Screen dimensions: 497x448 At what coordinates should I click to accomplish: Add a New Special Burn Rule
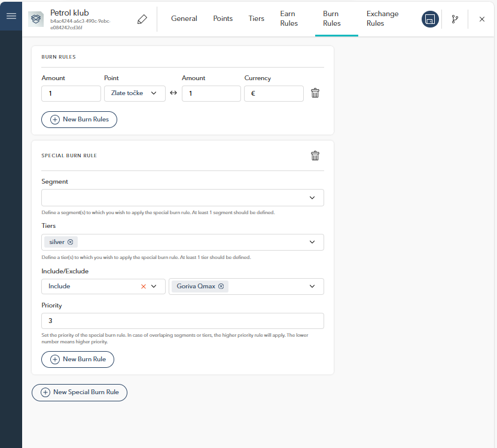[80, 392]
